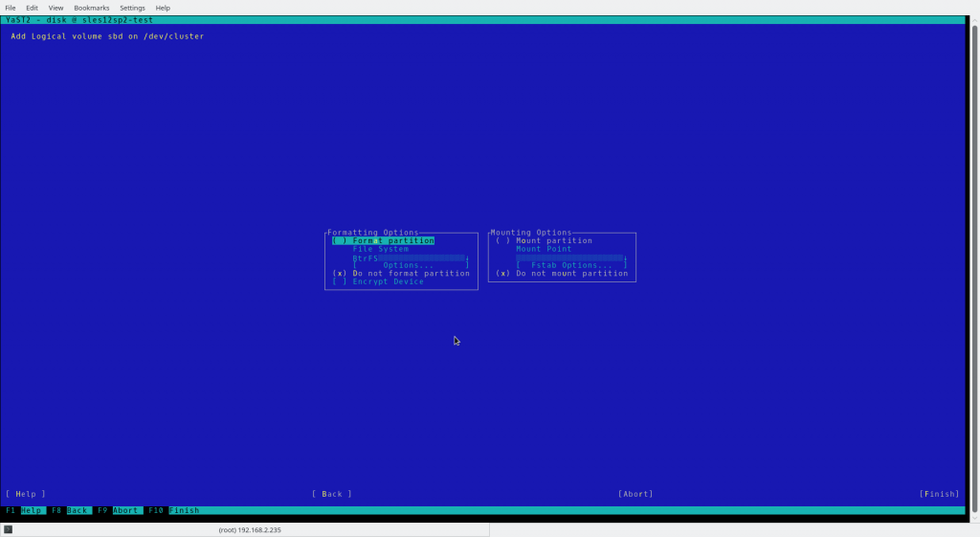The image size is (980, 537).
Task: Click the terminal icon on the session tab
Action: [9, 529]
